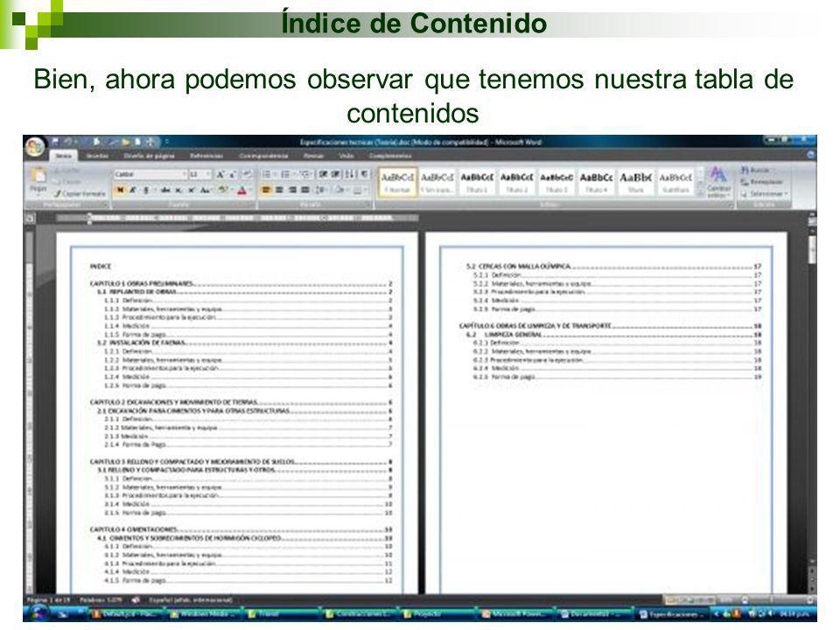Decrease indent with the ribbon icon

pos(324,175)
